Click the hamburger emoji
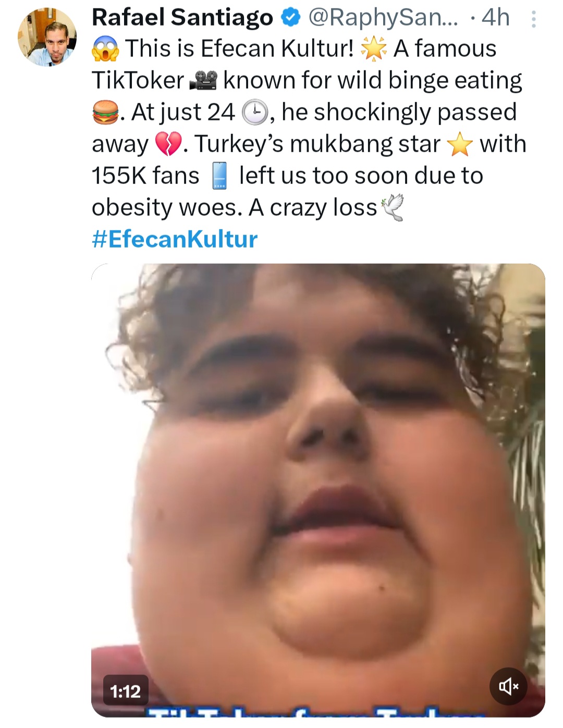The width and height of the screenshot is (563, 728). (105, 113)
